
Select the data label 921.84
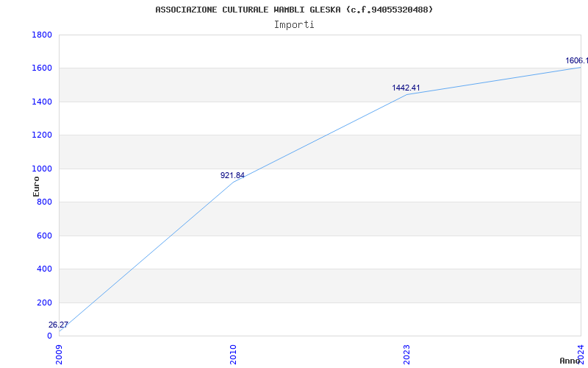point(232,175)
